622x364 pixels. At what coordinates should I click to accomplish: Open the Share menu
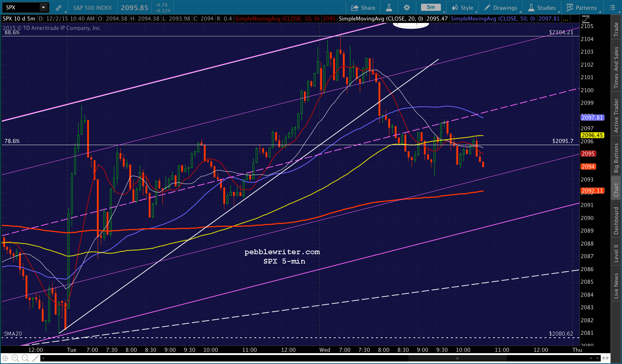(x=363, y=8)
